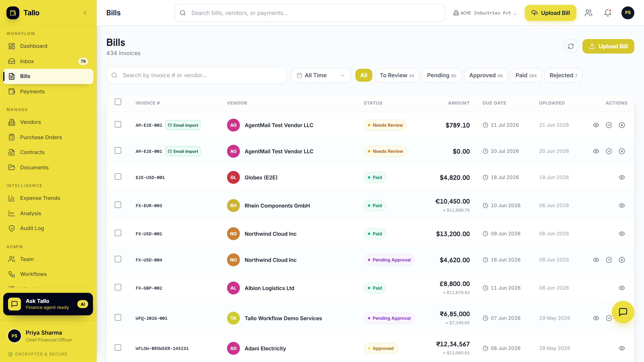Image resolution: width=644 pixels, height=362 pixels.
Task: View Northwind FX-USD-001 eye icon
Action: [x=622, y=234]
